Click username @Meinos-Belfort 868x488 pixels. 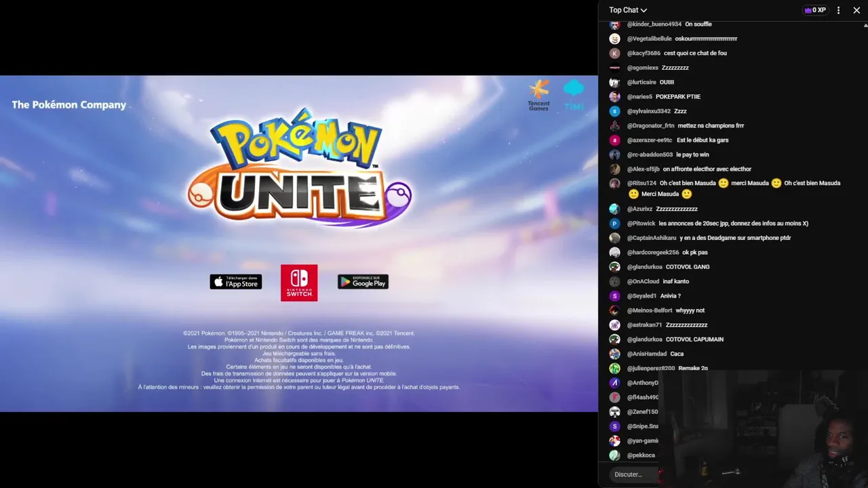650,310
